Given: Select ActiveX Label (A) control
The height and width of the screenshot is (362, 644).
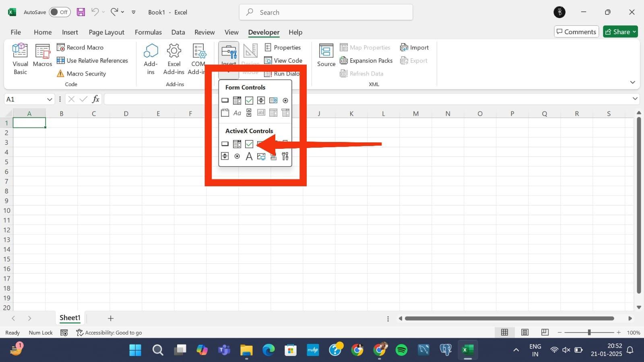Looking at the screenshot, I should coord(249,156).
